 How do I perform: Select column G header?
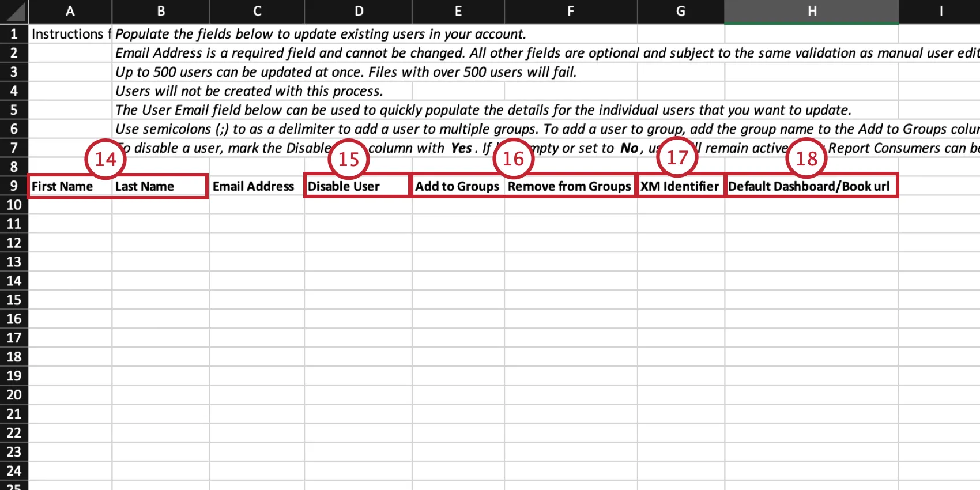(681, 11)
